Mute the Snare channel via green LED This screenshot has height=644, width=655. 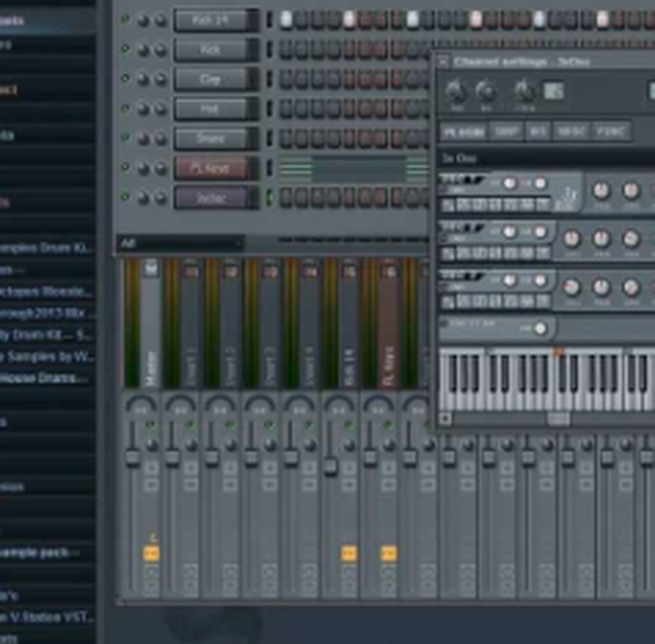125,137
